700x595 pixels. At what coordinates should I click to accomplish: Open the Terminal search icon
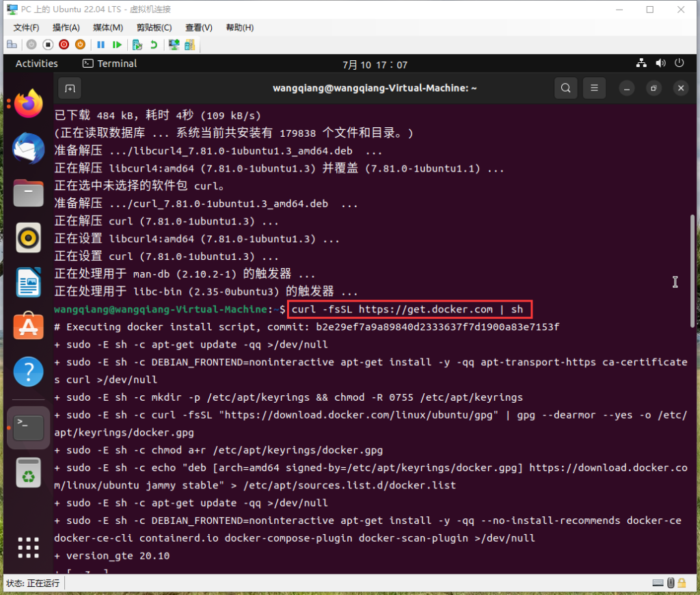click(x=565, y=88)
